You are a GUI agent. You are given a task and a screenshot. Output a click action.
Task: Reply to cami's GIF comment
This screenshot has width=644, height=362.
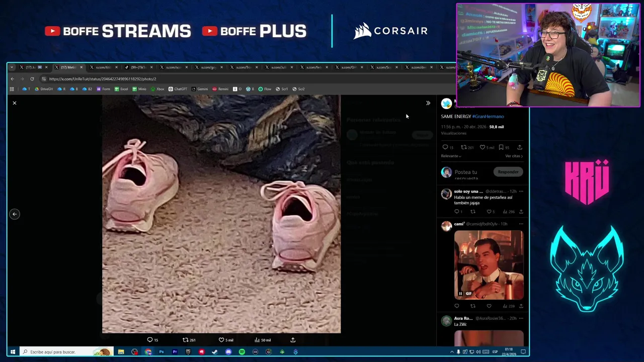tap(457, 306)
